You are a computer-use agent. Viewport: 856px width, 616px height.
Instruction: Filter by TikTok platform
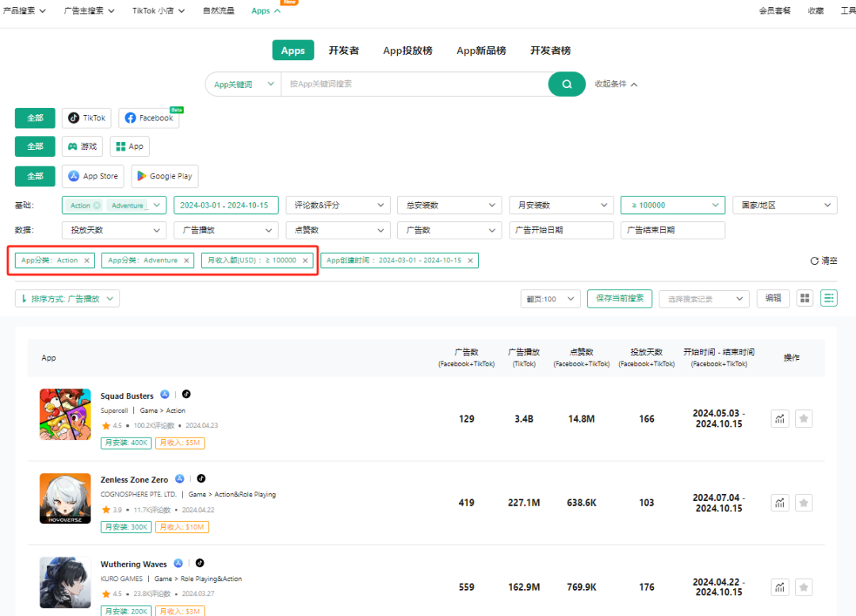pos(87,118)
